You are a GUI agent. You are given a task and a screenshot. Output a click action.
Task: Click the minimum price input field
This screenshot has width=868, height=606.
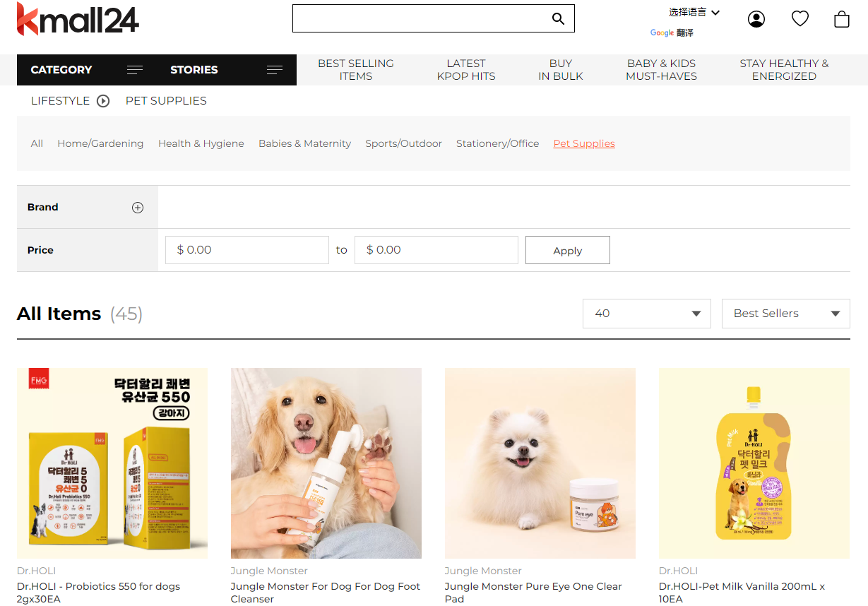click(246, 250)
